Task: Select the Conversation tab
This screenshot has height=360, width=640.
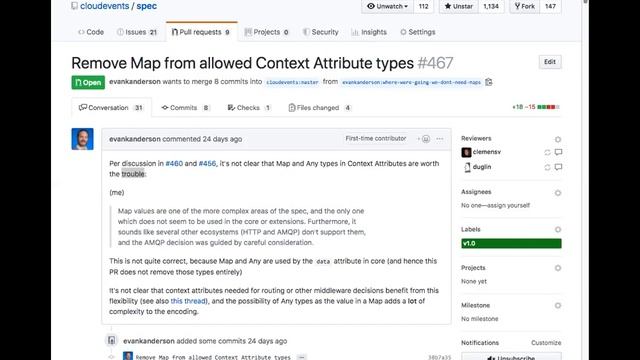Action: (111, 108)
